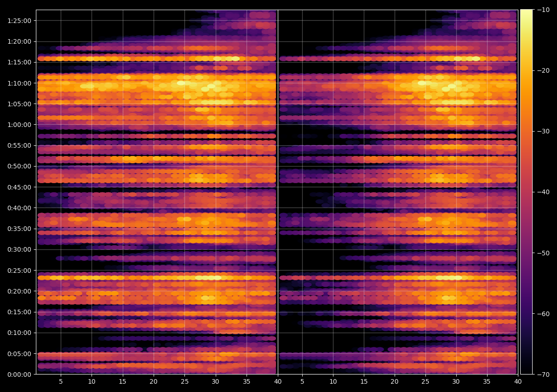557x392 pixels.
Task: Click the 0:40:00 time axis label
Action: (19, 208)
